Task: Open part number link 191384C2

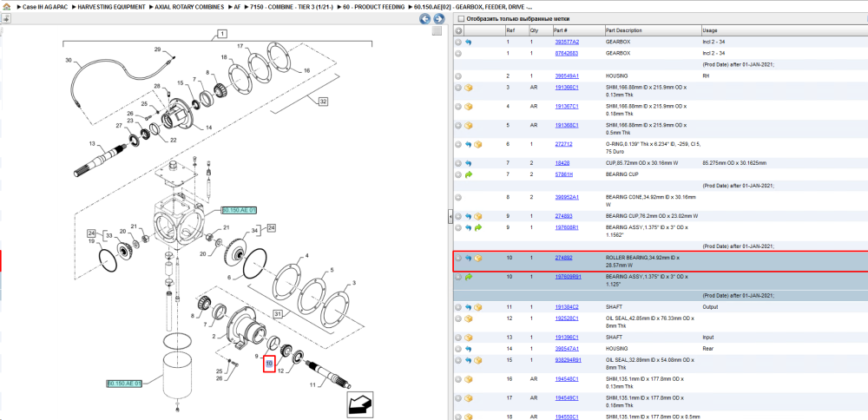Action: point(567,307)
